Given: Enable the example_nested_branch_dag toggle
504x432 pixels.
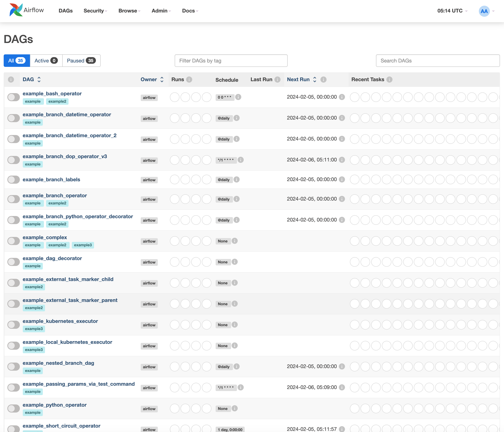Looking at the screenshot, I should coord(14,367).
